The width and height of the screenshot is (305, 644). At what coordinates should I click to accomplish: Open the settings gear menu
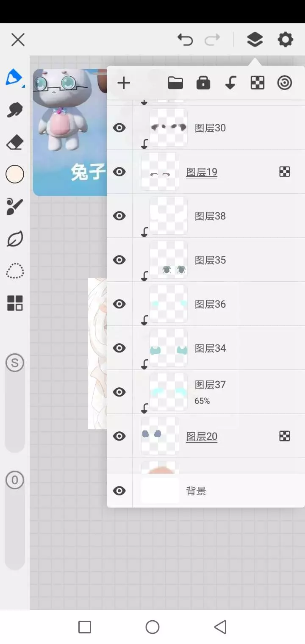pos(286,40)
